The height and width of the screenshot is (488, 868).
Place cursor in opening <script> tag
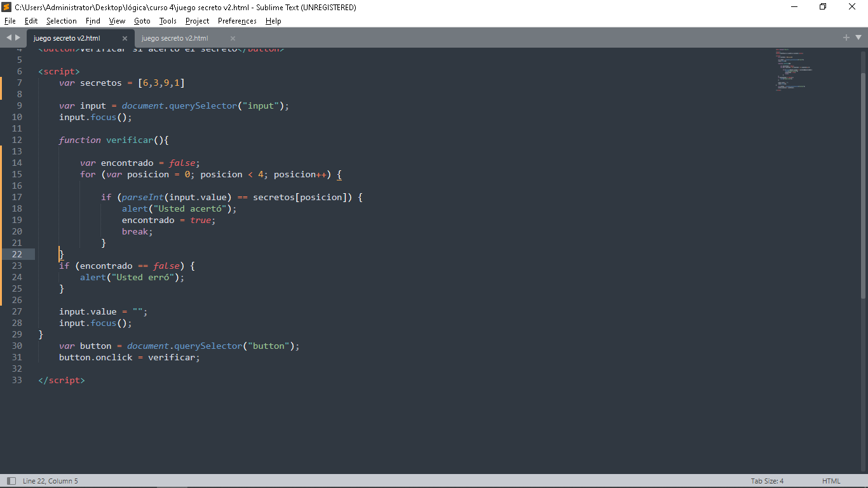tap(59, 71)
